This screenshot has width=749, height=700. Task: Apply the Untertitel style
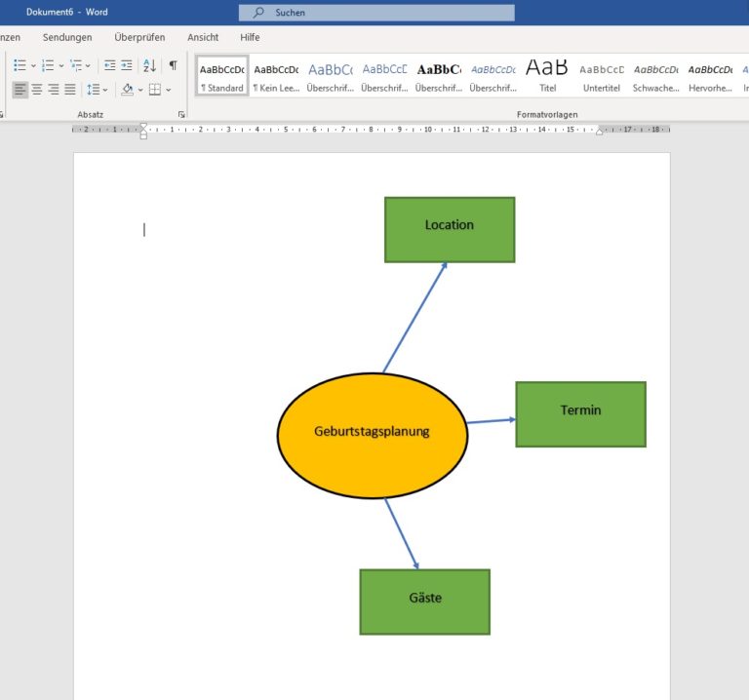pos(601,76)
